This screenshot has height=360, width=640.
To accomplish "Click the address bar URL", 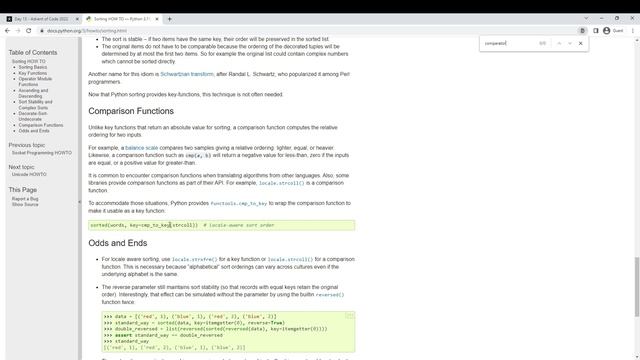I will tap(87, 31).
